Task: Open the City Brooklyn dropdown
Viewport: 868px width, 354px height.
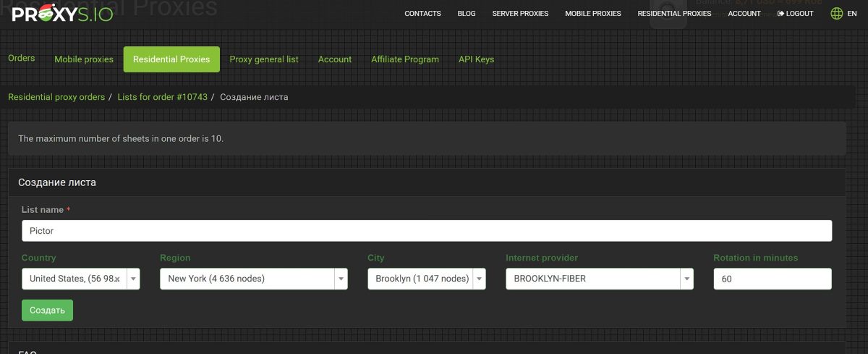Action: coord(427,279)
